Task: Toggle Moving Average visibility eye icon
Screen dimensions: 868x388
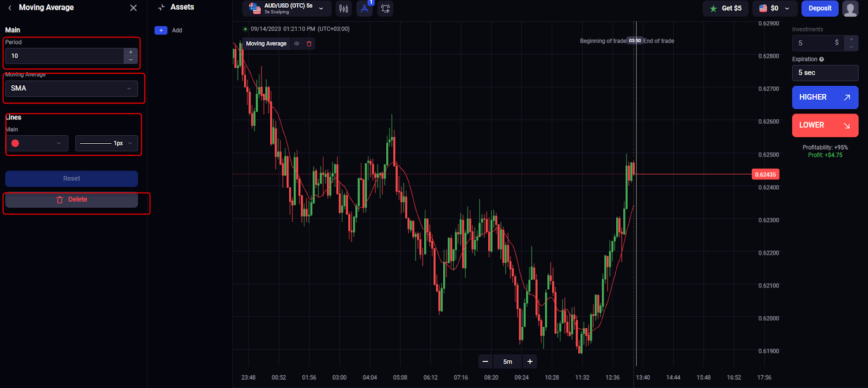Action: coord(297,43)
